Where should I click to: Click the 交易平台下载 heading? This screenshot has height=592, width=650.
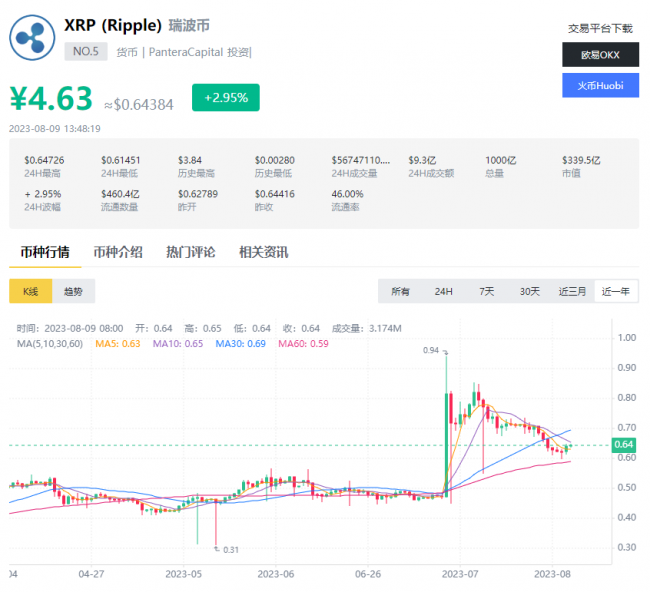click(600, 29)
